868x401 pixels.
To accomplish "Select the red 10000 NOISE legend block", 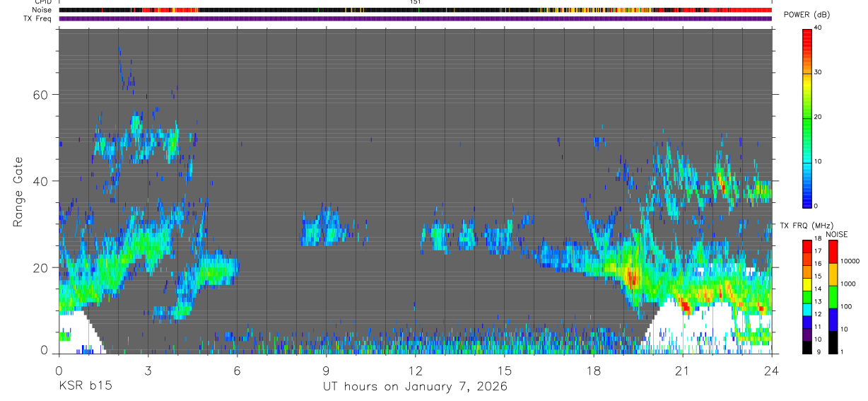I will (833, 252).
